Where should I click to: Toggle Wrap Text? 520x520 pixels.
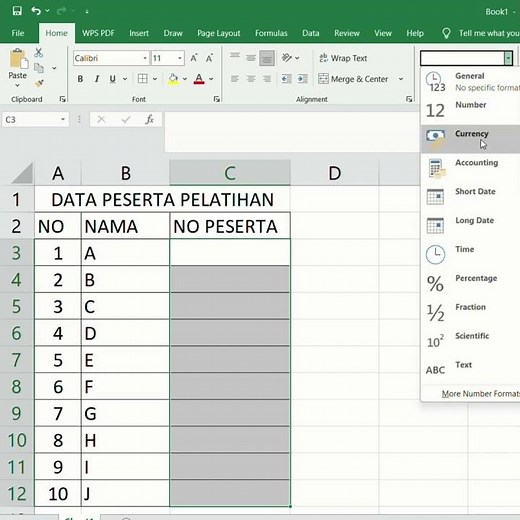[x=343, y=58]
